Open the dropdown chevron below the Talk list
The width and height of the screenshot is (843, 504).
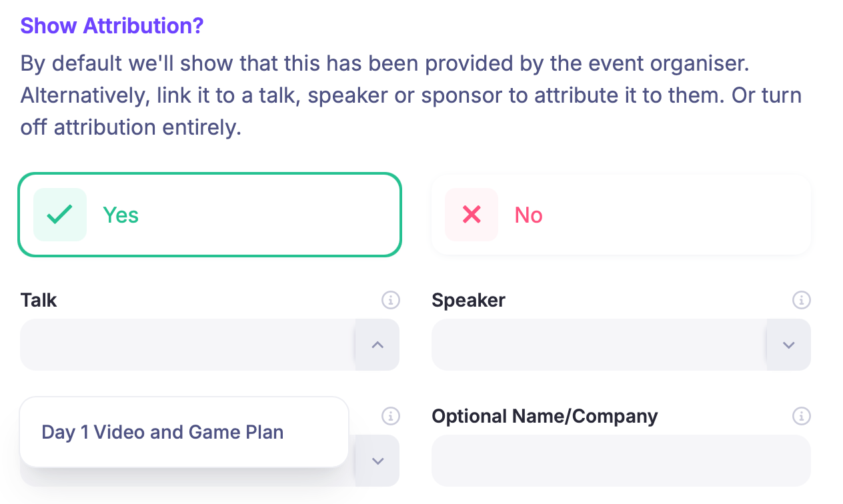coord(377,461)
